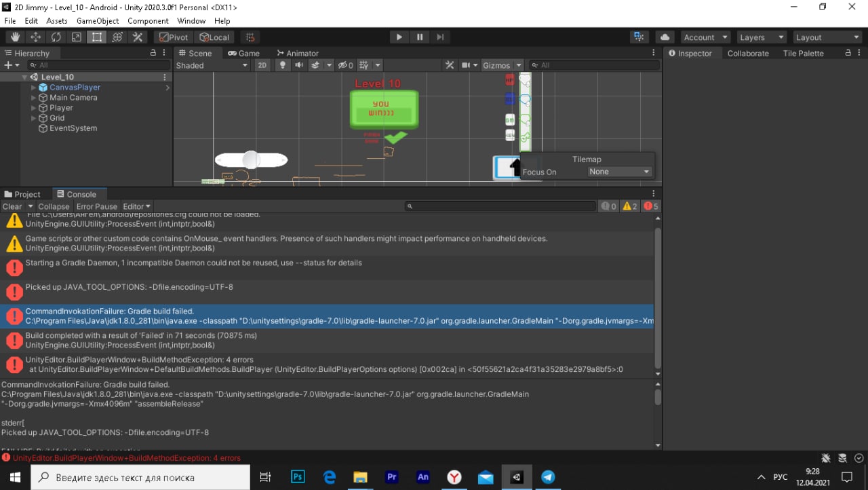
Task: Open the Collab icon in the toolbar
Action: click(638, 37)
